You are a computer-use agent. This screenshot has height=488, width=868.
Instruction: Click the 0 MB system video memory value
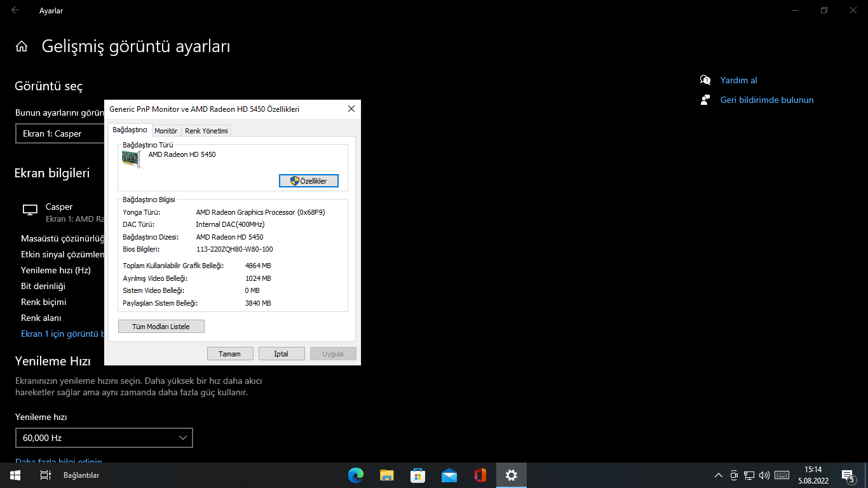pyautogui.click(x=252, y=290)
